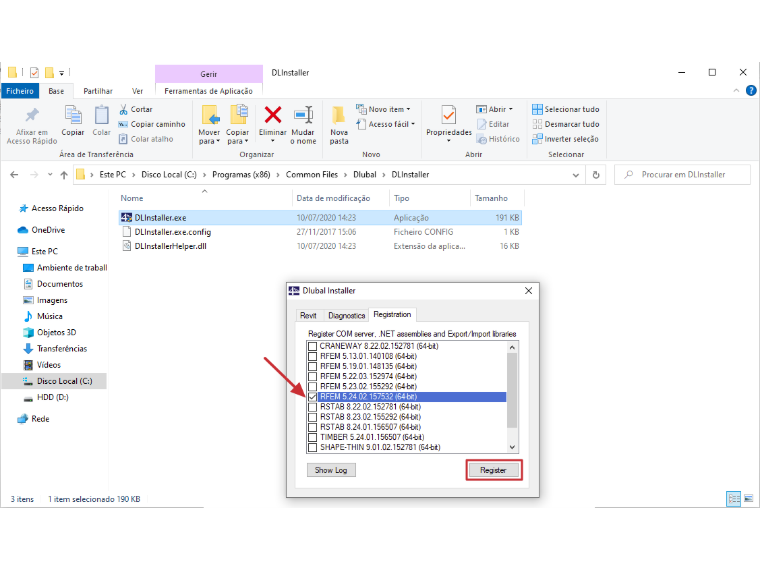
Task: Close the Dlubal Installer dialog
Action: 528,291
